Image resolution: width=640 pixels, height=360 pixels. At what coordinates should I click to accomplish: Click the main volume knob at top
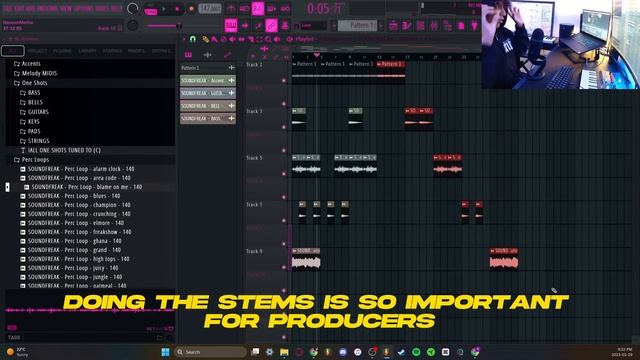[133, 8]
